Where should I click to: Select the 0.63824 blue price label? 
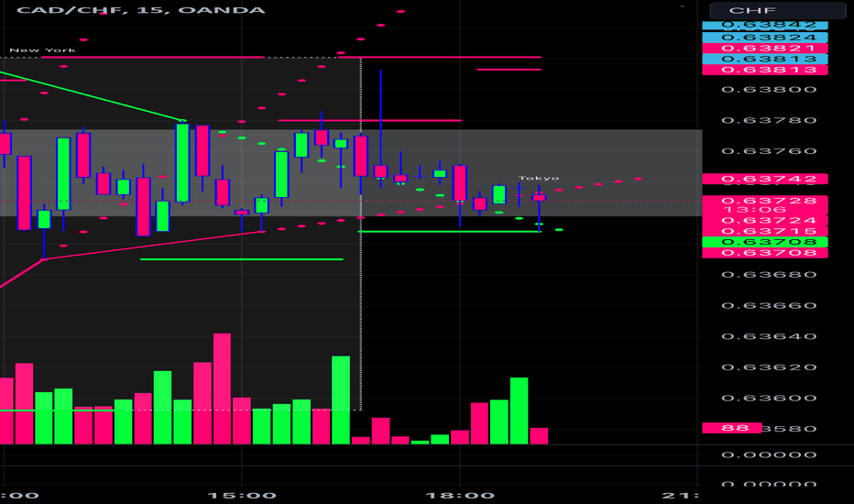tap(765, 38)
